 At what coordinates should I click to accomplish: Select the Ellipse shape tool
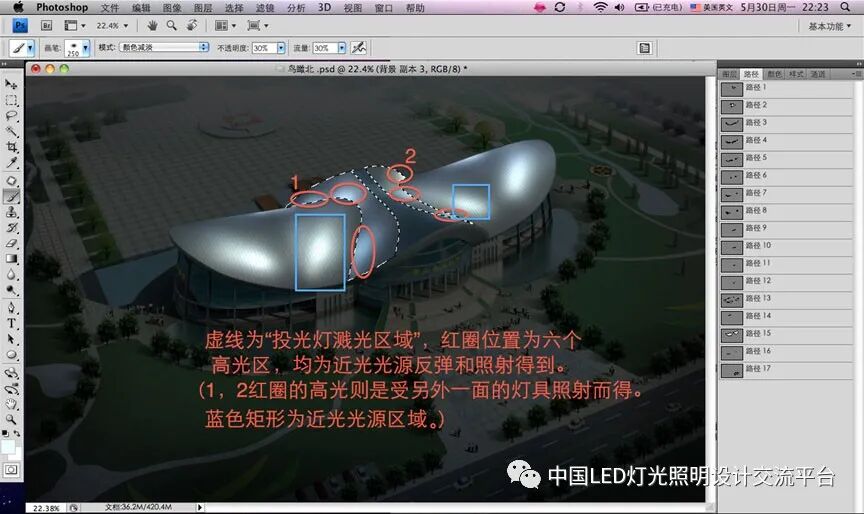11,355
